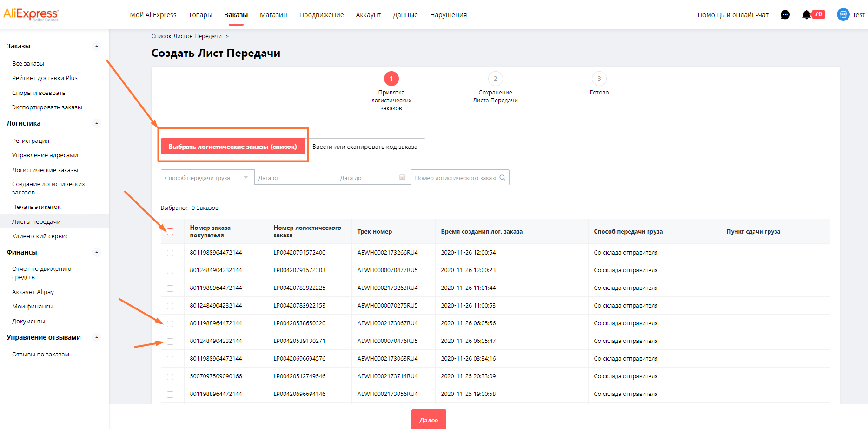
Task: Check the row with LP00420791572303
Action: (x=170, y=271)
